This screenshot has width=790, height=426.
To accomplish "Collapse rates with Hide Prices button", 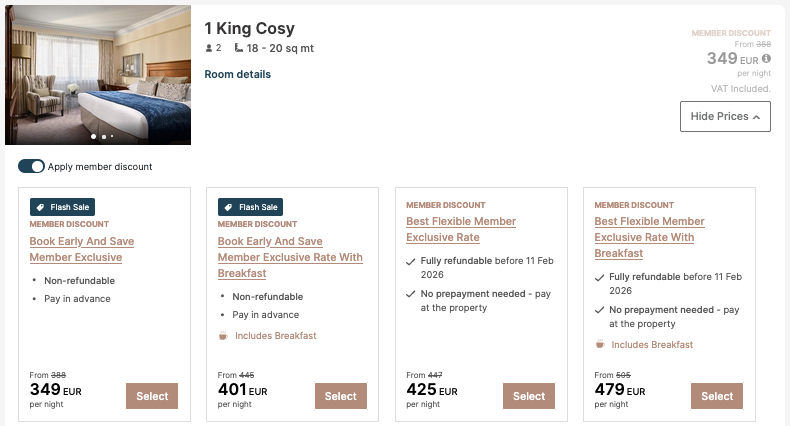I will 725,116.
